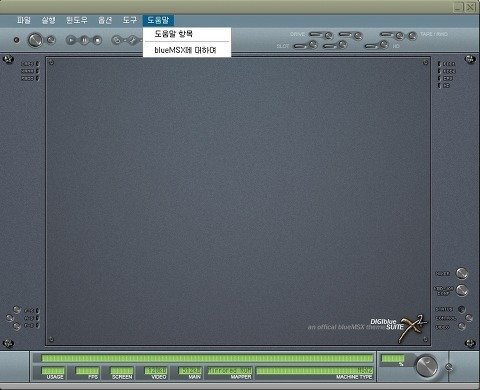480x390 pixels.
Task: Click the wrench tool icon in toolbar
Action: tap(133, 41)
